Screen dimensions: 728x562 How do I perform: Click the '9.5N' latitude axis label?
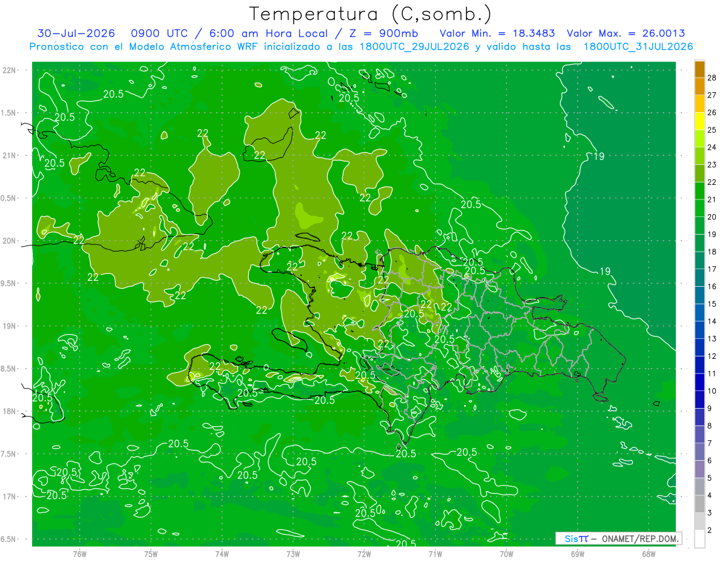click(8, 284)
